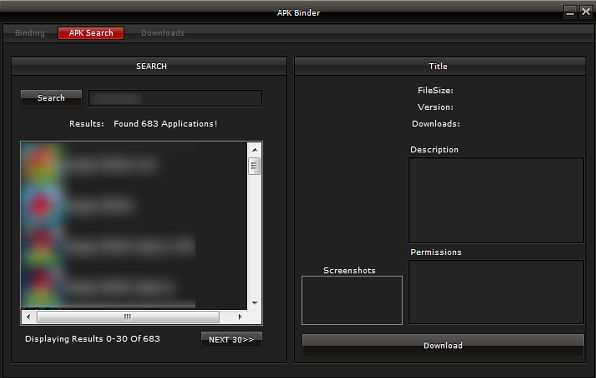596x378 pixels.
Task: Click the horizontal scrollbar left arrow
Action: click(x=29, y=316)
